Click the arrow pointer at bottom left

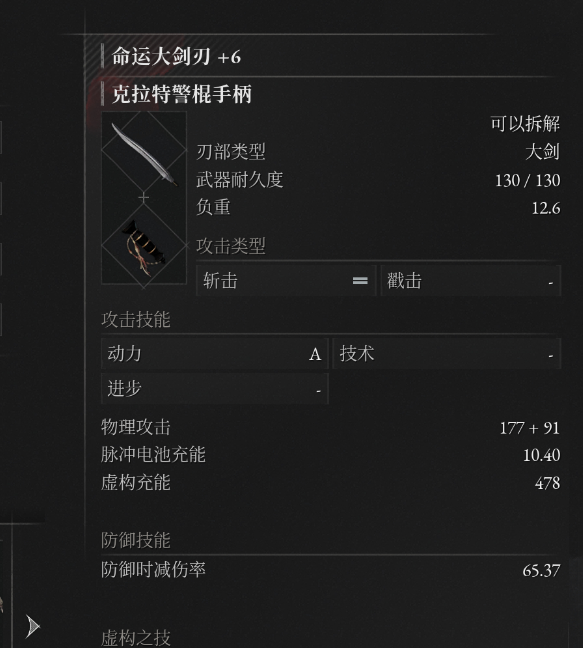[x=32, y=627]
